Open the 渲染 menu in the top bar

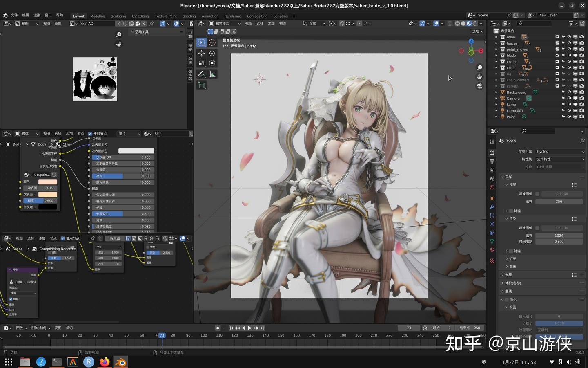36,15
